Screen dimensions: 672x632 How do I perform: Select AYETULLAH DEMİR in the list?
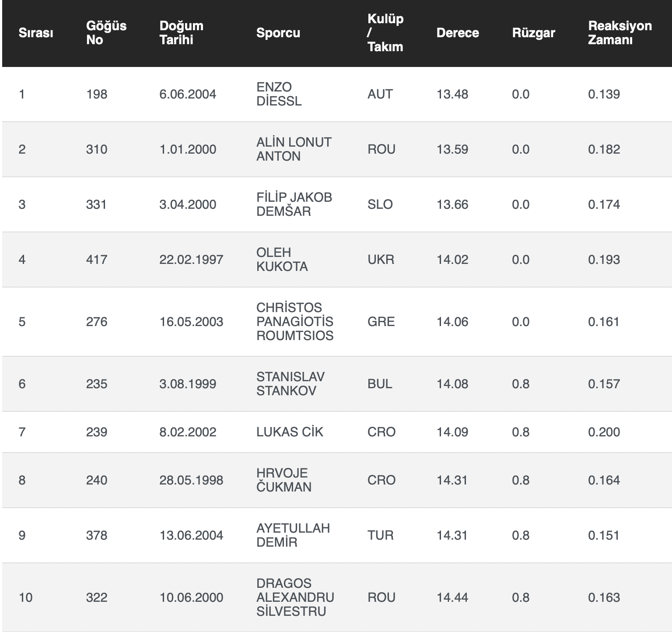(293, 535)
